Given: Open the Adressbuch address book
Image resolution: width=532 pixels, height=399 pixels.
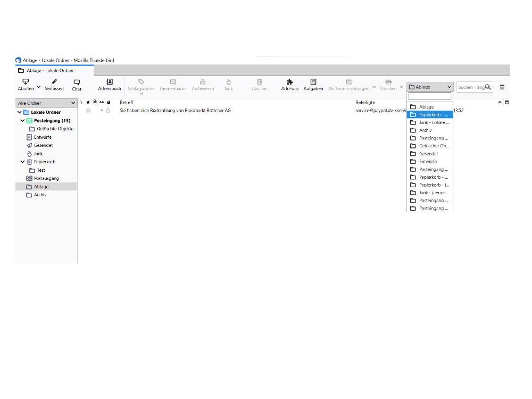Looking at the screenshot, I should coord(109,85).
